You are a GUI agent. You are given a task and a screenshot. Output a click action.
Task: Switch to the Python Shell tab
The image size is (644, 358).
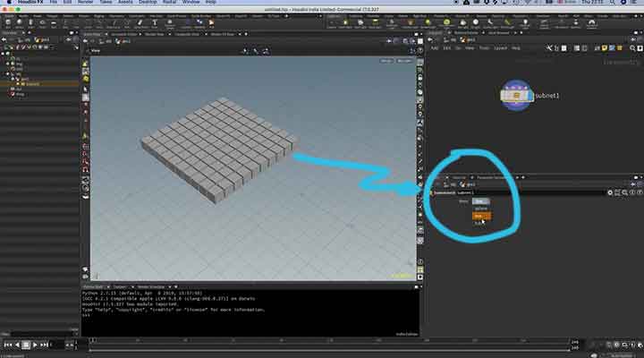93,287
